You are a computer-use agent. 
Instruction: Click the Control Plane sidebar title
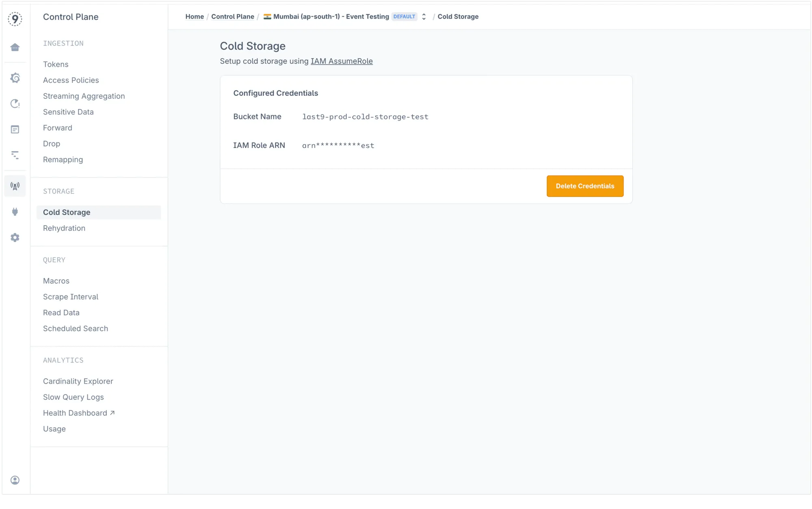click(71, 17)
